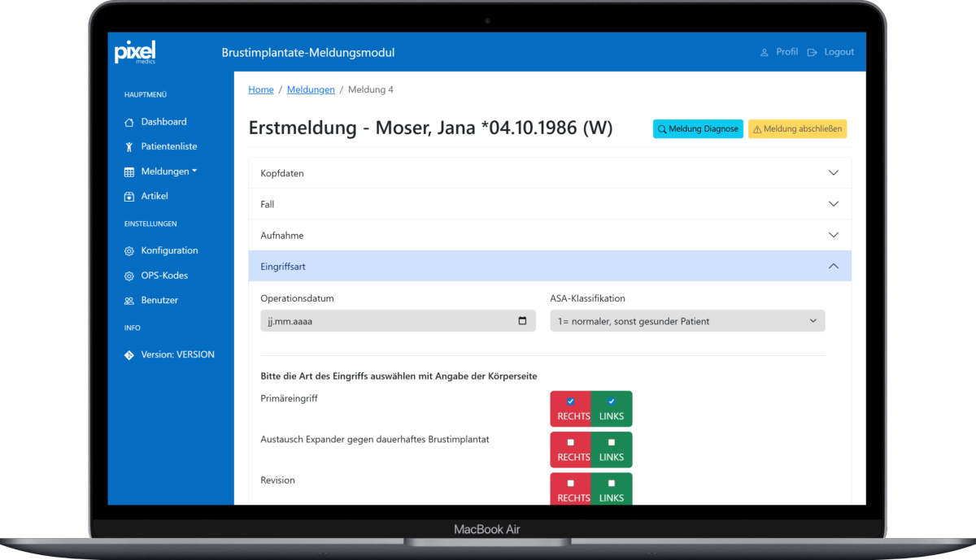The image size is (976, 560).
Task: Check LINKS checkbox for Revision
Action: [611, 483]
